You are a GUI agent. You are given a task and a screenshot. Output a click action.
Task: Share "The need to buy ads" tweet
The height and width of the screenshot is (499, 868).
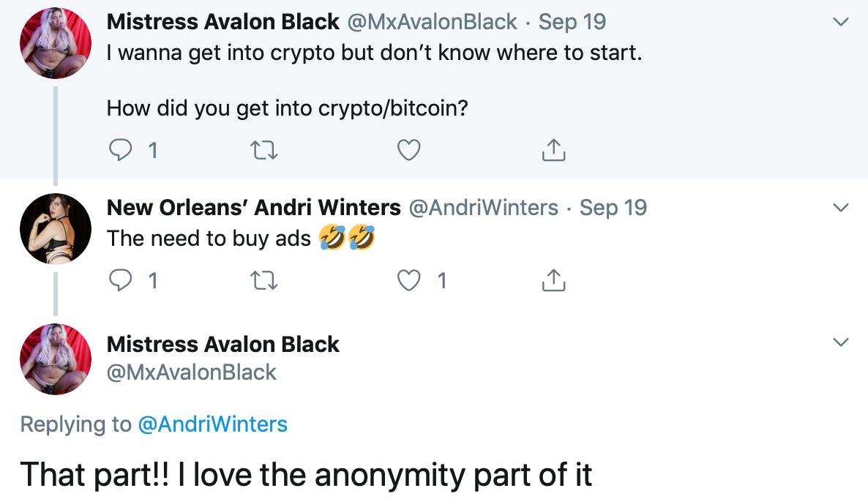[x=553, y=279]
